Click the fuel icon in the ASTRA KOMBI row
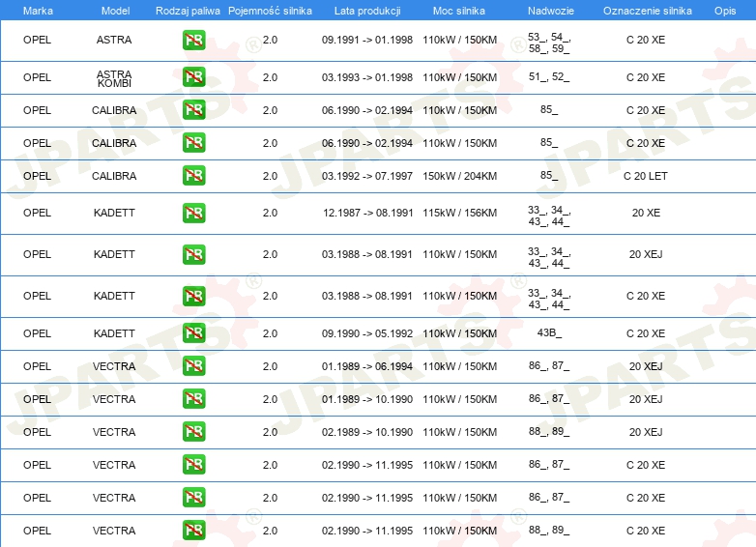Image resolution: width=756 pixels, height=547 pixels. tap(193, 77)
